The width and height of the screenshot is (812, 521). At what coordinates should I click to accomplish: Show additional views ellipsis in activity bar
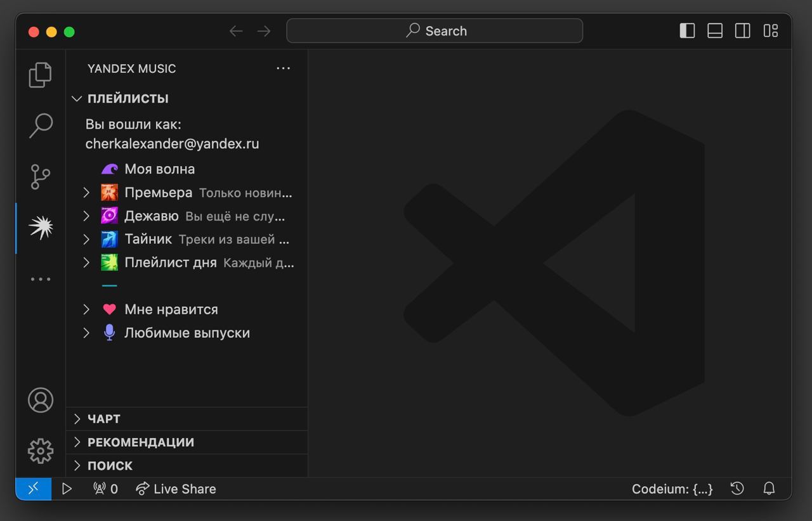click(x=41, y=279)
